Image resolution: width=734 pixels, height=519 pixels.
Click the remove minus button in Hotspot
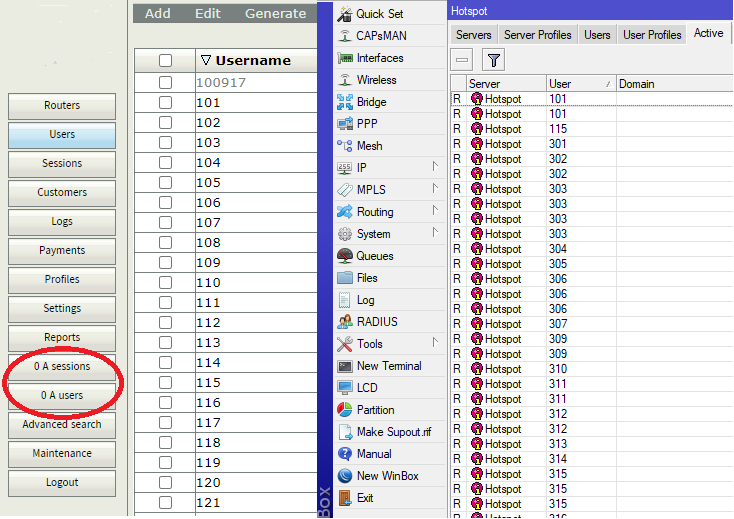(x=462, y=60)
